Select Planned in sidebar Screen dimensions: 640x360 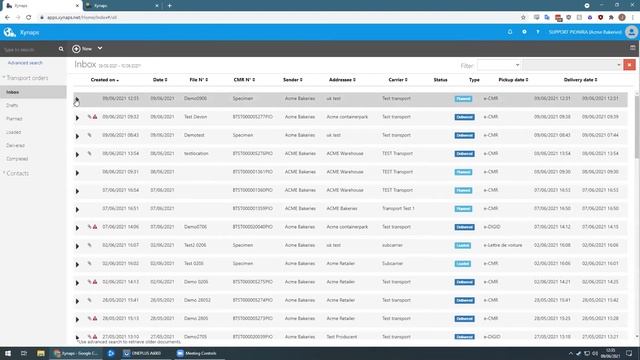pyautogui.click(x=14, y=119)
